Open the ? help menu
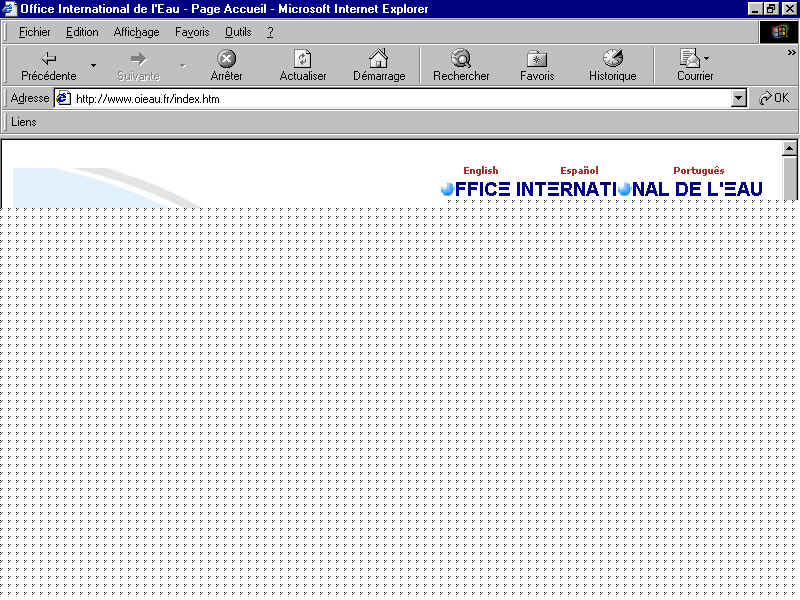The image size is (800, 600). tap(270, 32)
